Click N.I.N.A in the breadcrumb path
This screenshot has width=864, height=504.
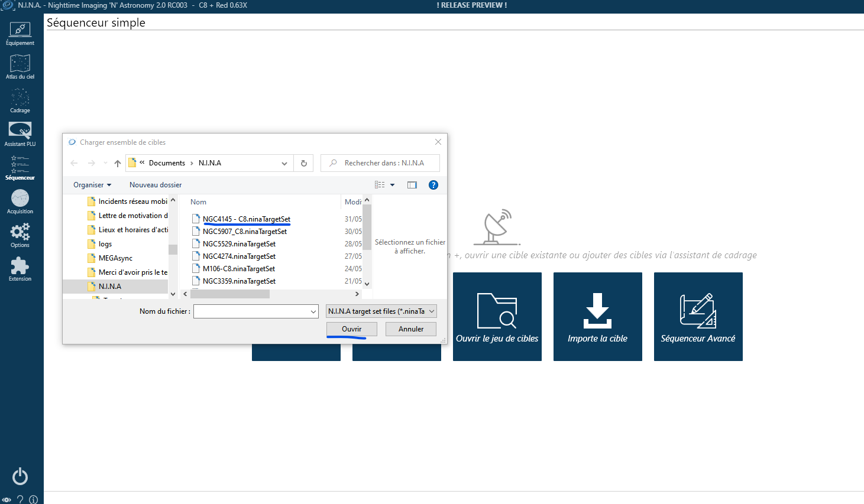(x=210, y=163)
